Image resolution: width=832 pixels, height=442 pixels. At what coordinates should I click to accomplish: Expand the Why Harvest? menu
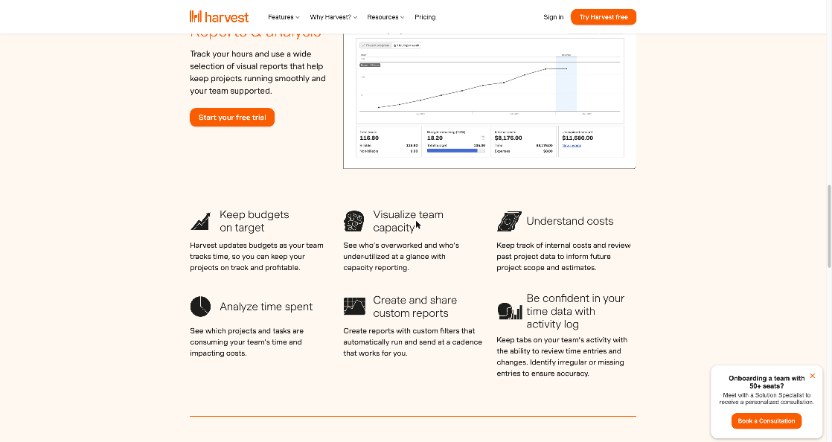333,17
